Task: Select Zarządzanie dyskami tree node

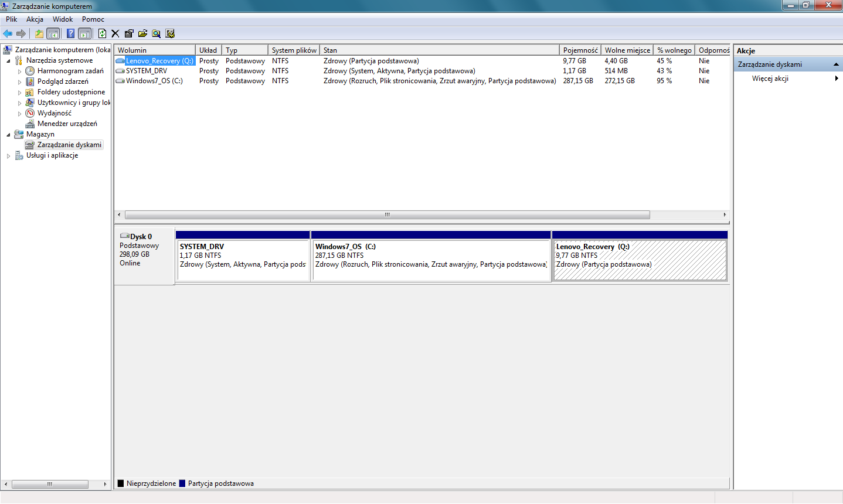Action: point(69,145)
